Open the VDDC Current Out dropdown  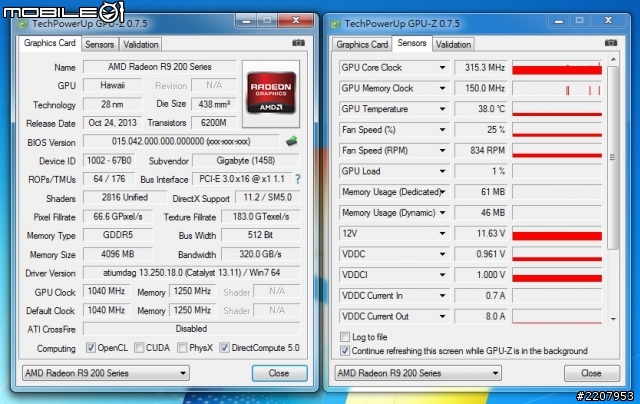coord(442,316)
